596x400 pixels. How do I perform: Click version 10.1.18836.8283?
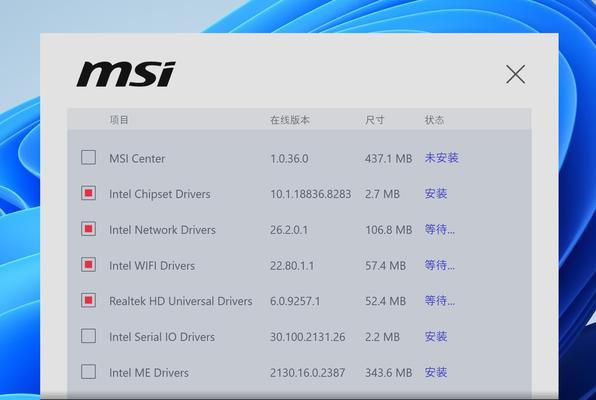[311, 194]
